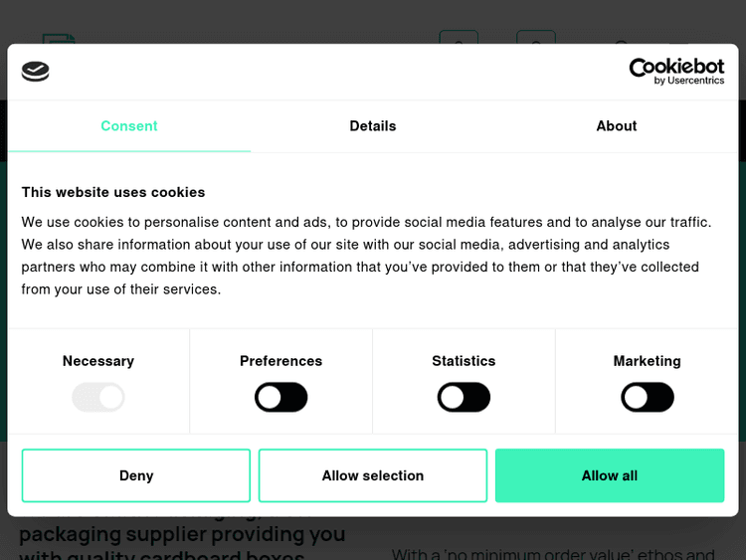Click the "This website uses cookies" heading
746x560 pixels.
113,192
